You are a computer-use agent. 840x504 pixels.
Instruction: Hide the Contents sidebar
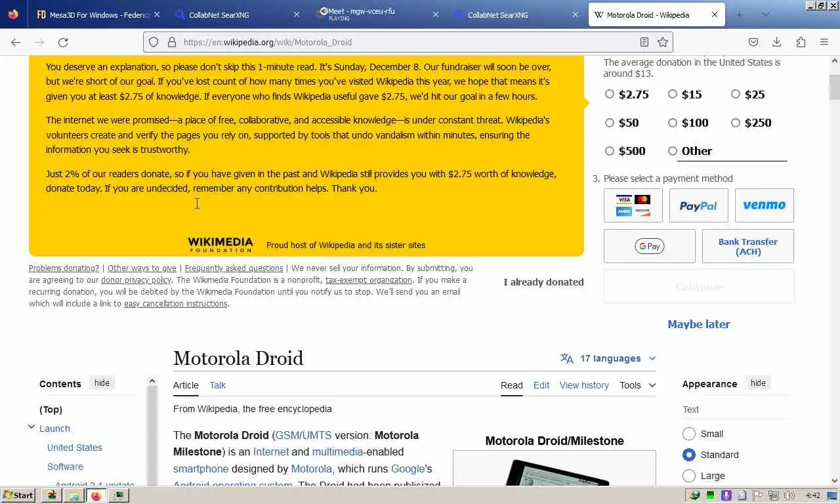102,383
